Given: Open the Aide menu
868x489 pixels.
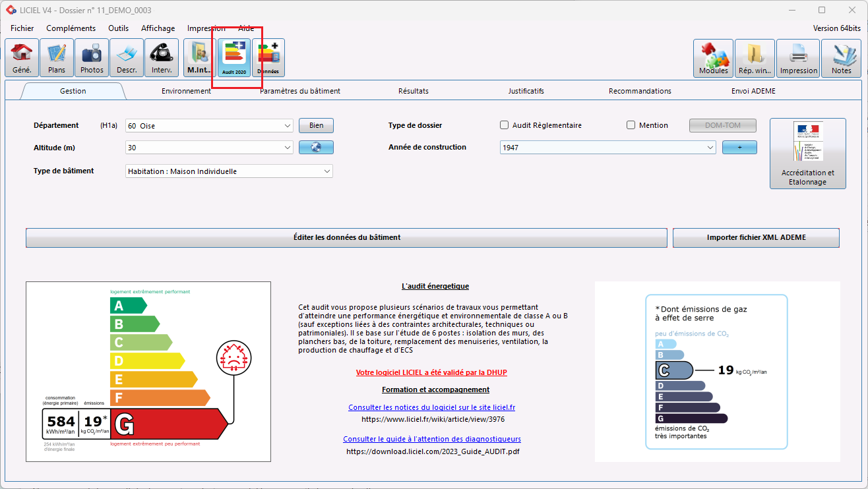Looking at the screenshot, I should tap(246, 28).
